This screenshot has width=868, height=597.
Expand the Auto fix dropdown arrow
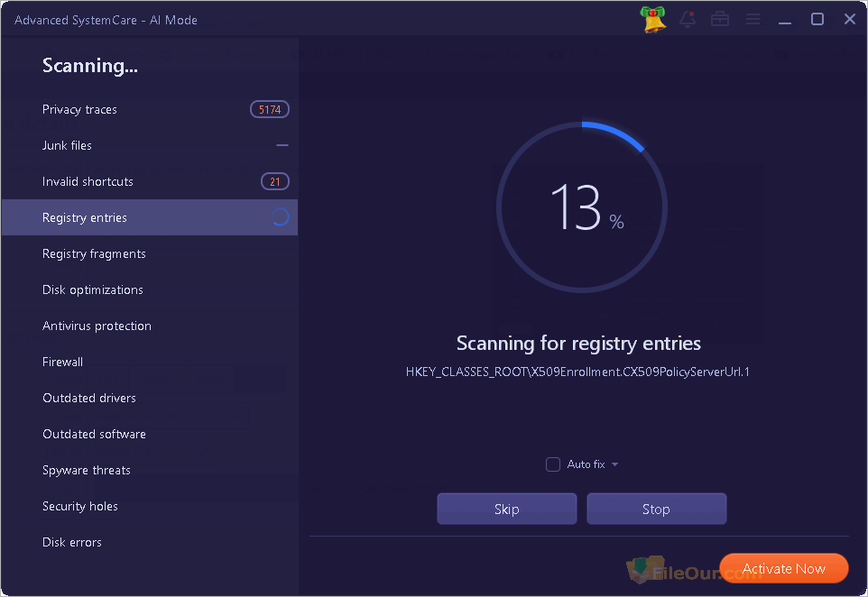(615, 464)
